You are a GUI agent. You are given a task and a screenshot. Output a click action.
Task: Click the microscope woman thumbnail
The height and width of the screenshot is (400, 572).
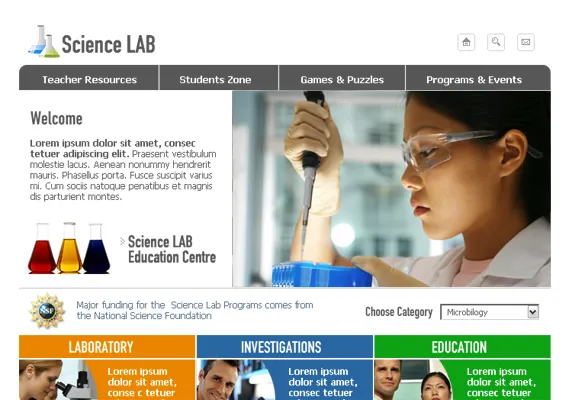pos(58,380)
